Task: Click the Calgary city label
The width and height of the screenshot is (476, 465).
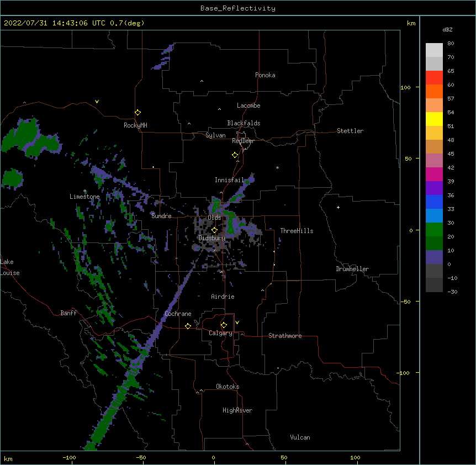Action: (220, 333)
